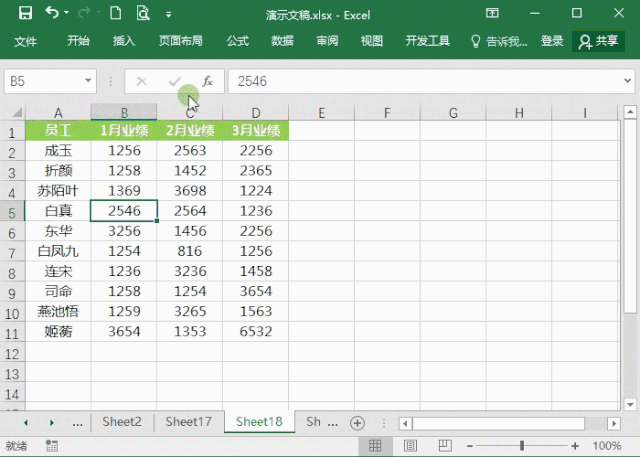This screenshot has height=457, width=640.
Task: Click the Print Preview icon
Action: pyautogui.click(x=142, y=14)
